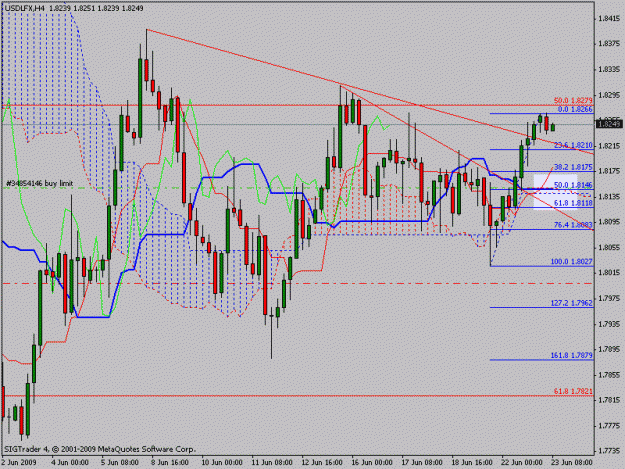Image resolution: width=625 pixels, height=469 pixels.
Task: Click the '23 Jun 08:00' time axis label
Action: coord(572,463)
